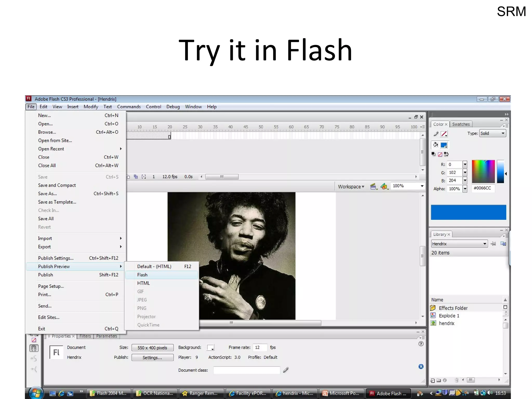Open Flash 2004 M... taskbar button
This screenshot has width=532, height=399.
click(108, 393)
